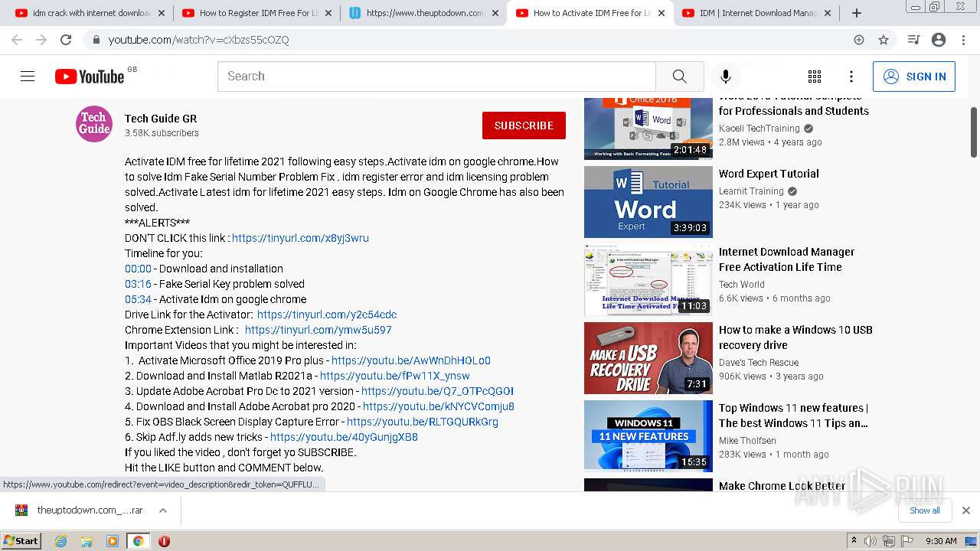Open the Adobe Acrobat Pro Dc 2021 link
980x551 pixels.
[437, 391]
